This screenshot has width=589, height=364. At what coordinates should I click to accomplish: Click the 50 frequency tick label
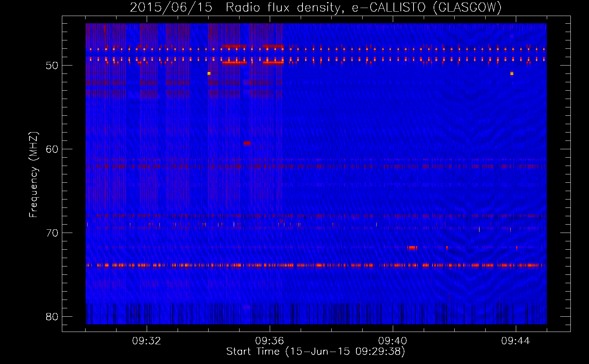click(x=52, y=66)
